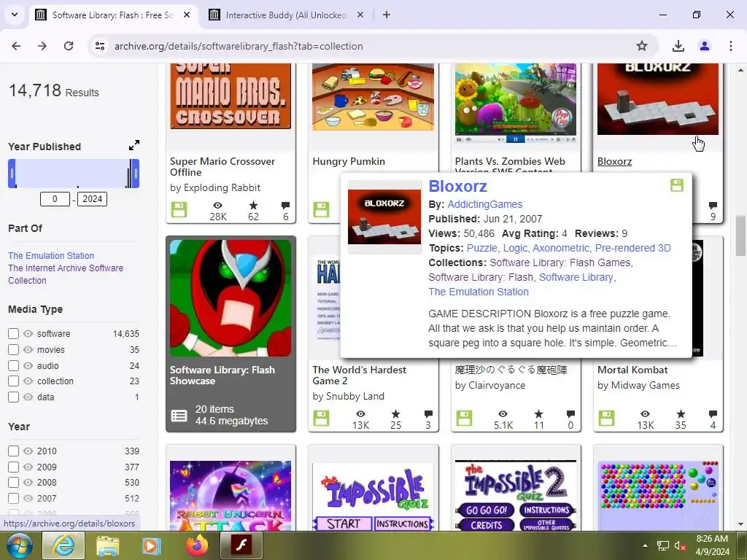Image resolution: width=747 pixels, height=560 pixels.
Task: Open the AddictingGames creator link
Action: [485, 204]
